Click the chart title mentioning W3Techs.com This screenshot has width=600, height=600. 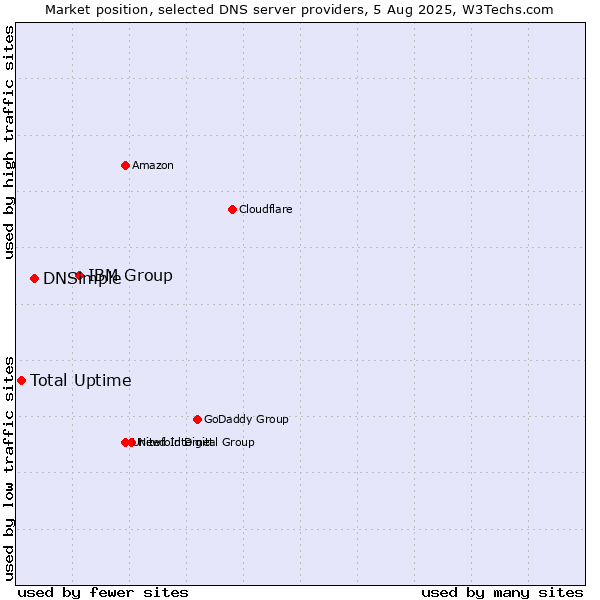[x=299, y=10]
